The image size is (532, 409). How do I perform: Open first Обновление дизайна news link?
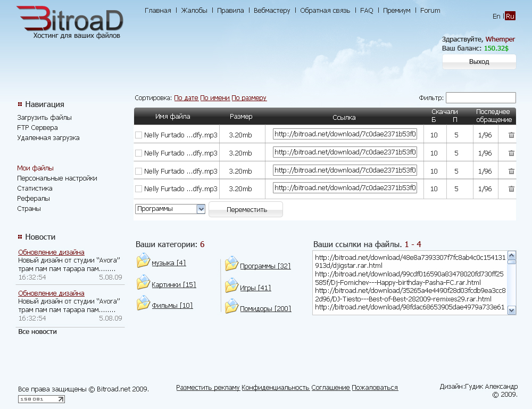51,252
